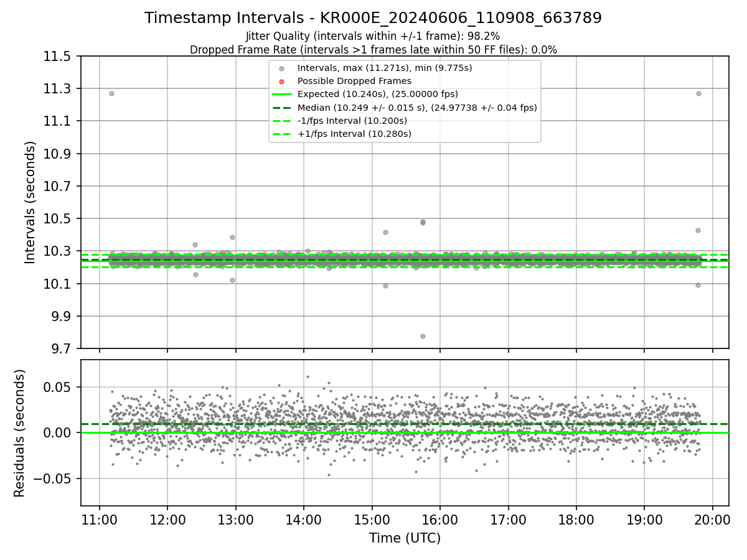Click the red 'Possible Dropped Frames' legend marker
Screen dimensions: 747x560
point(282,82)
